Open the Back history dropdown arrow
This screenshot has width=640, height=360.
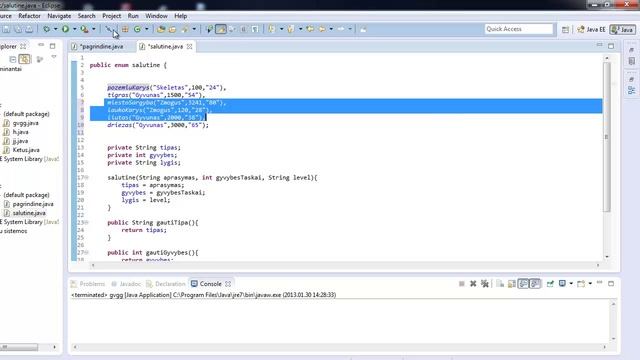coord(331,29)
